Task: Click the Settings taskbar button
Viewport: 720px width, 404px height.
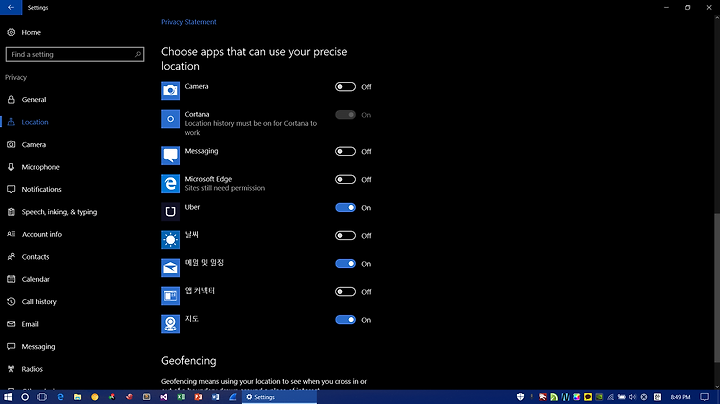Action: pyautogui.click(x=279, y=397)
